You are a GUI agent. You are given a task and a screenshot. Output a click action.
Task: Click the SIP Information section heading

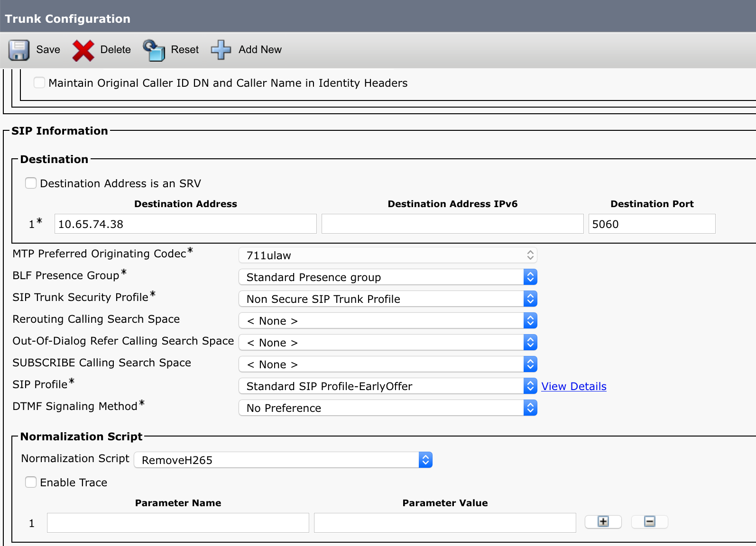(x=60, y=131)
